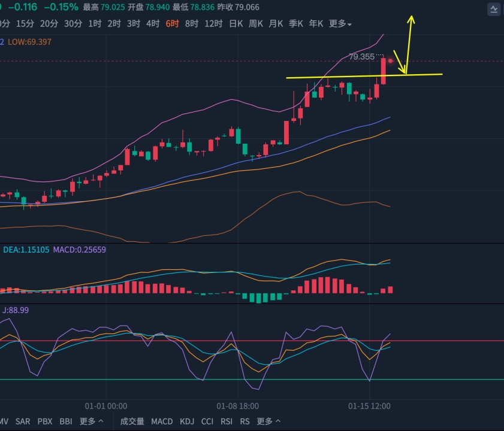Select the SAR overlay indicator

(23, 421)
